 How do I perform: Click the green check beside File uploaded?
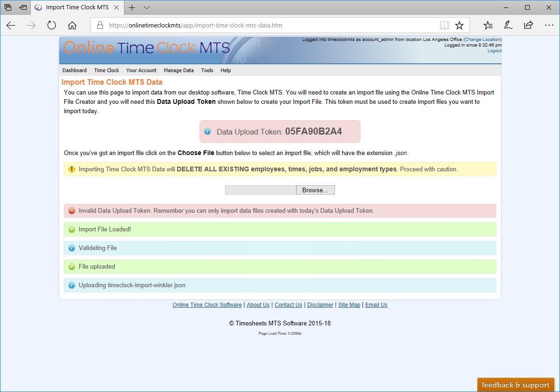coord(71,267)
